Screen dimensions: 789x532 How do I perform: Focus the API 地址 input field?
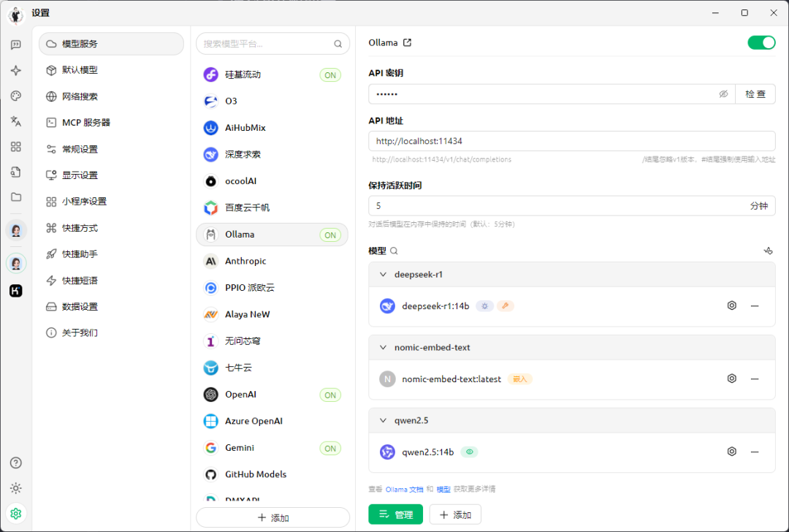click(571, 141)
